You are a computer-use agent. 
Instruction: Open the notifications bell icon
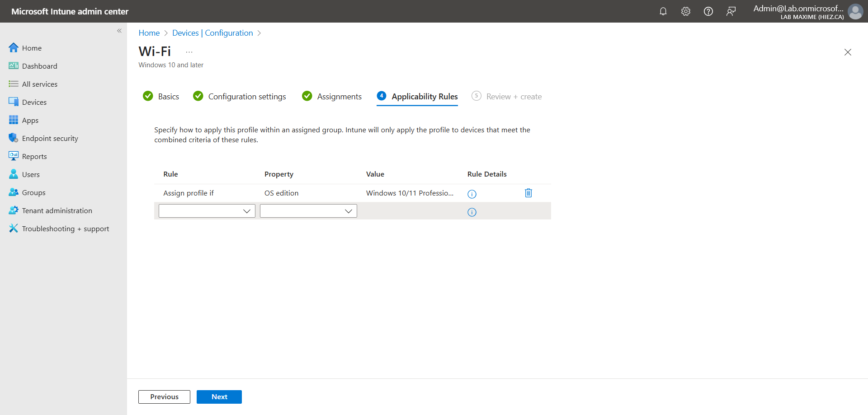[x=663, y=11]
